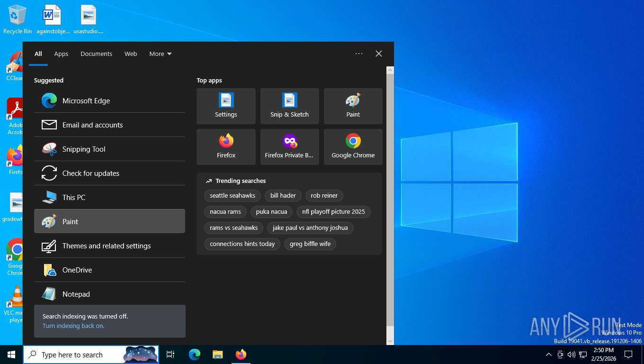The image size is (644, 364).
Task: Search trending jake paul vs anthony joshua
Action: tap(310, 227)
